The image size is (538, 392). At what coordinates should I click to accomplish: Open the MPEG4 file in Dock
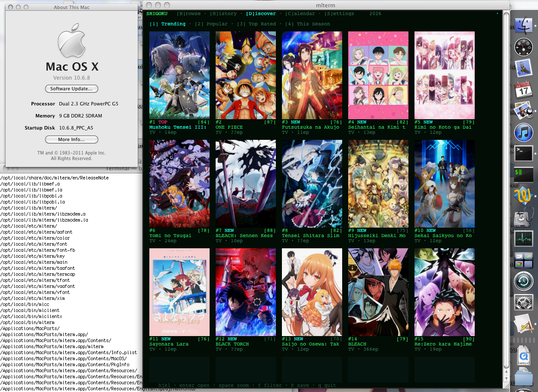click(524, 356)
